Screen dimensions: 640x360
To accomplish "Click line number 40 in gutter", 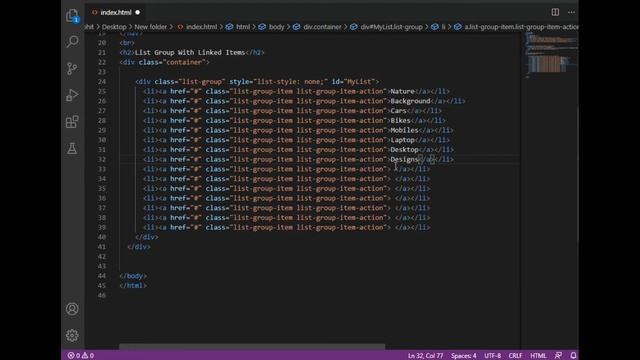I will point(102,237).
